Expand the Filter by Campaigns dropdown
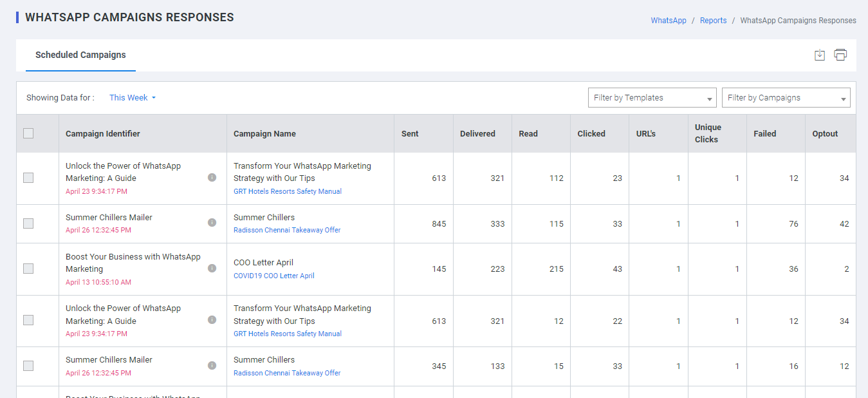The height and width of the screenshot is (398, 868). click(x=786, y=98)
